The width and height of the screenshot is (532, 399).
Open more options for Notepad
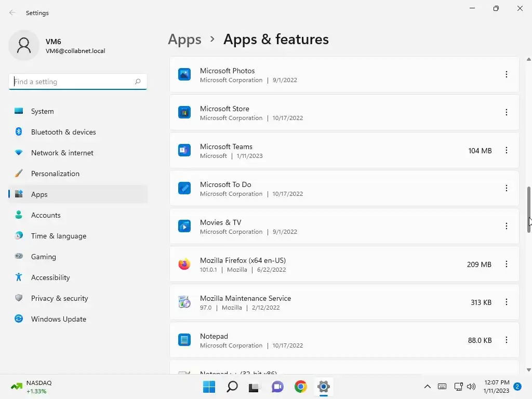tap(507, 340)
